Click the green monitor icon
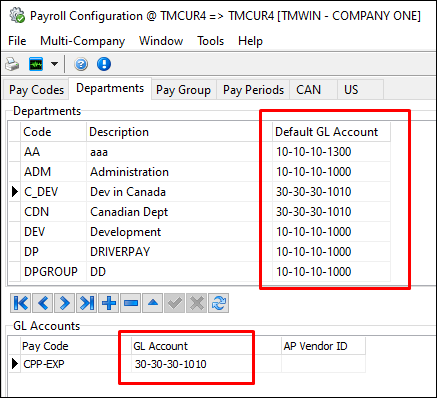This screenshot has width=437, height=398. pyautogui.click(x=36, y=64)
